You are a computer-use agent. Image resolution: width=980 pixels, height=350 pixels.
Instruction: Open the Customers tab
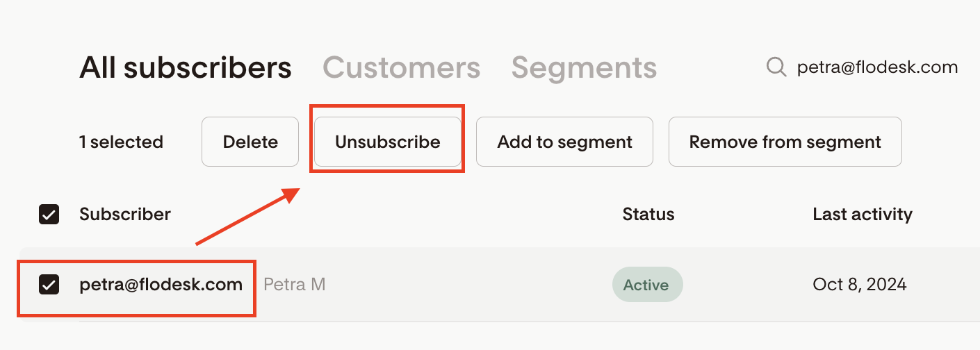401,67
